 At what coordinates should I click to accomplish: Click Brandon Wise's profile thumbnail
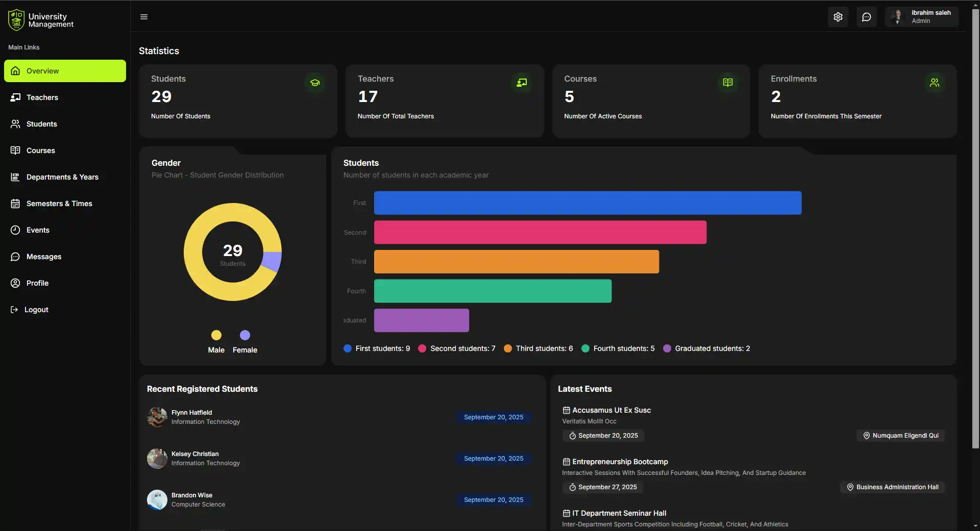pos(157,499)
